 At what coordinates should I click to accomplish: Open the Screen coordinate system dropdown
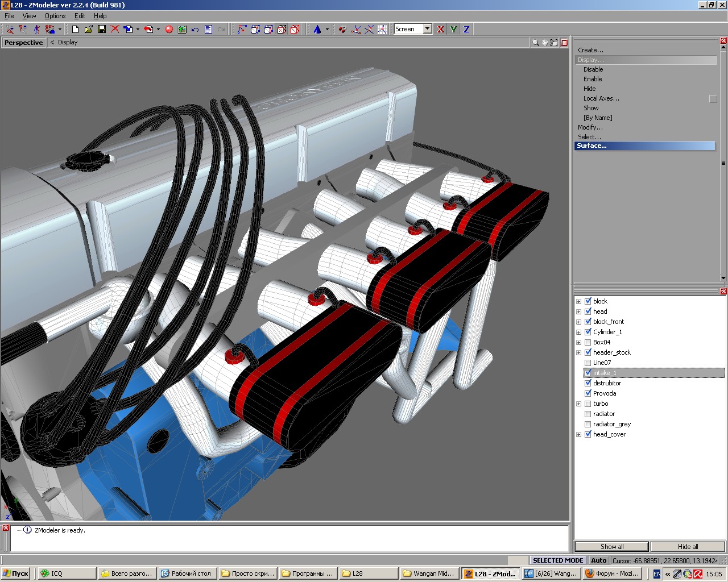pos(427,29)
